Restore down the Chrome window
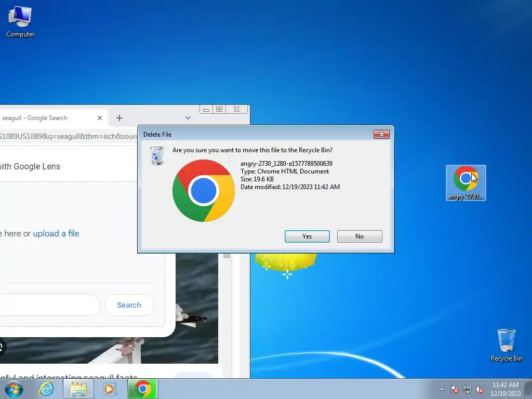The height and width of the screenshot is (399, 532). pos(219,109)
